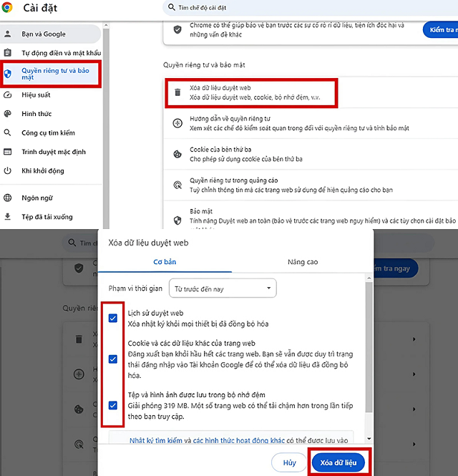
Task: Toggle the Cookie và các dữ liệu khác checkbox
Action: click(x=113, y=359)
